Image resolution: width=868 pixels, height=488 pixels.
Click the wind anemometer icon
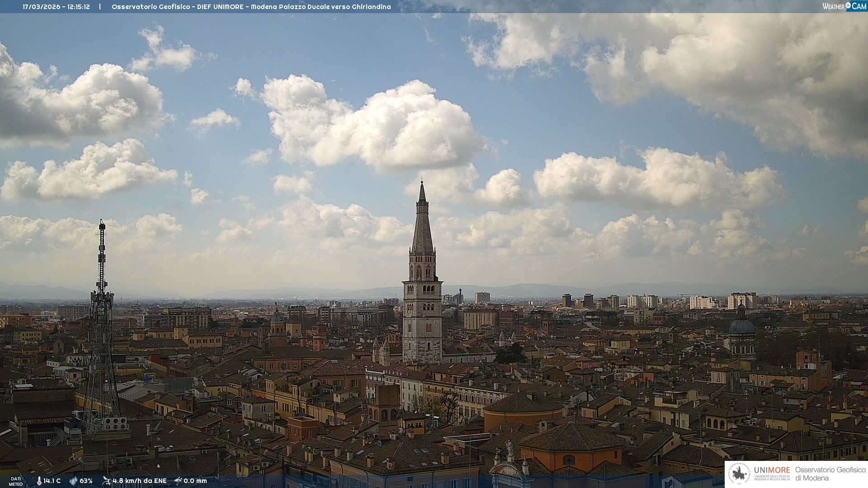coord(106,481)
